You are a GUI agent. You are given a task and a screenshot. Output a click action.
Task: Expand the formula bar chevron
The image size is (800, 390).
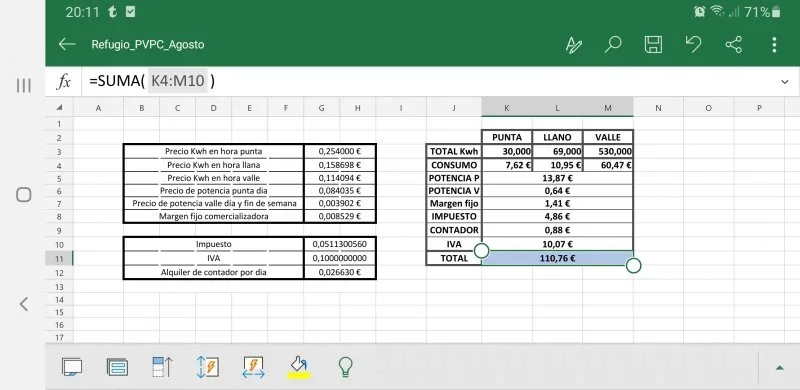[x=785, y=82]
